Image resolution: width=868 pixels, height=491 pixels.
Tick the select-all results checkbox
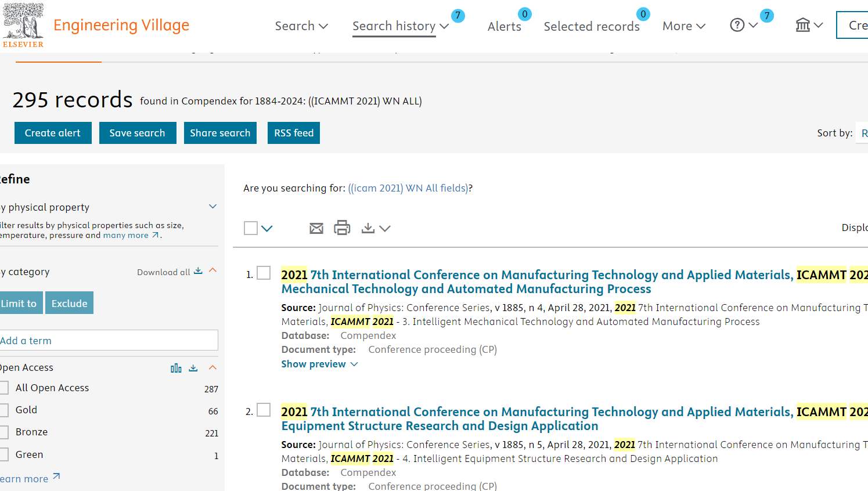tap(251, 228)
